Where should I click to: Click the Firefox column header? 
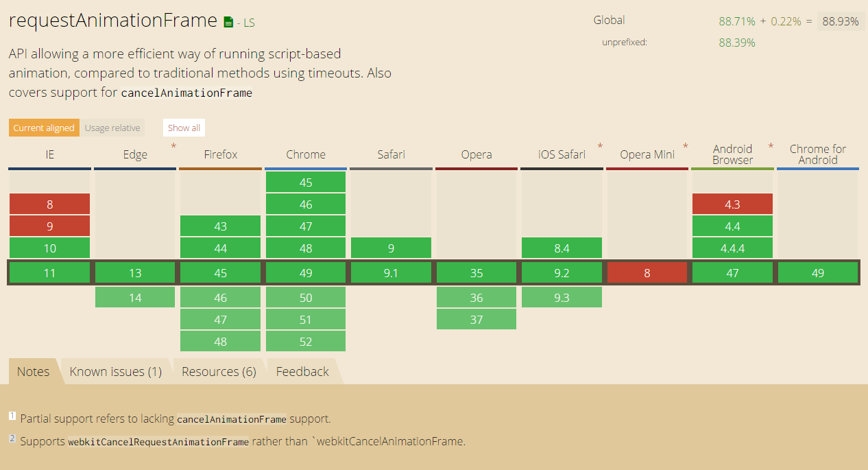(x=221, y=154)
